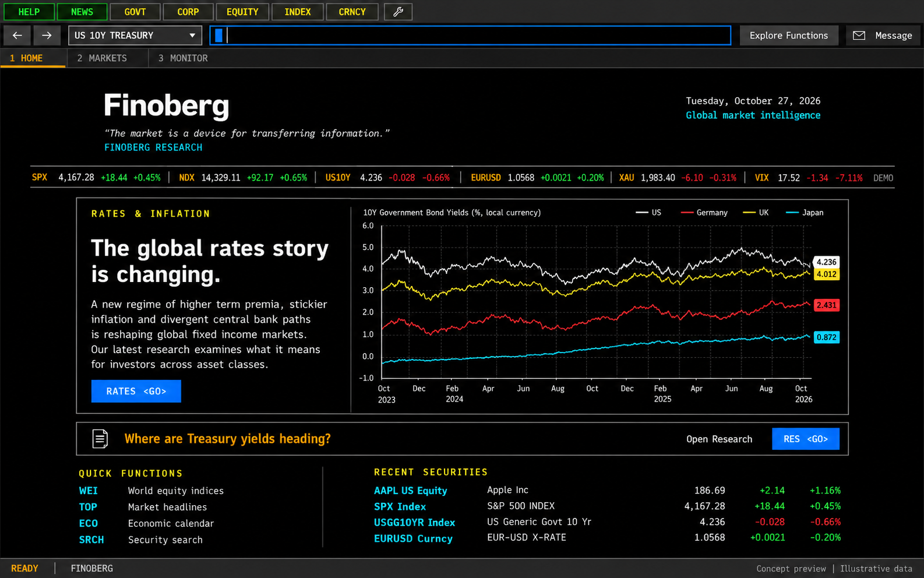Open WEI world equity indices function
Screen dimensions: 924x578
pyautogui.click(x=151, y=491)
